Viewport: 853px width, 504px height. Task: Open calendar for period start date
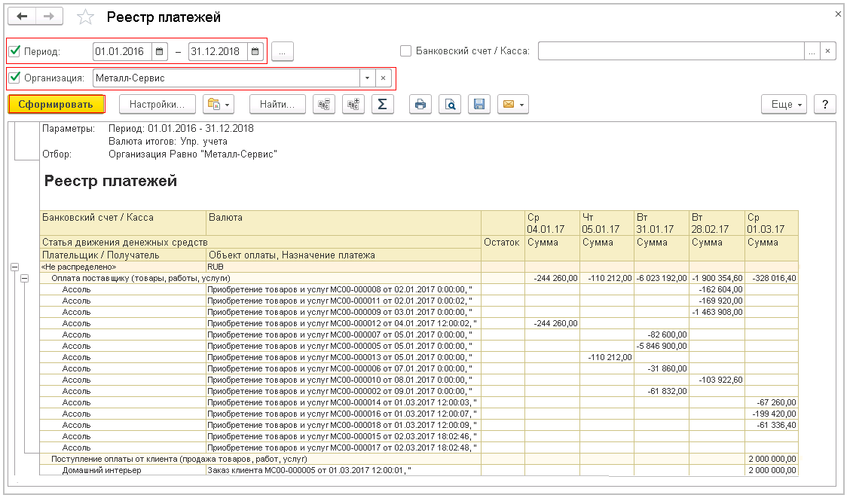(161, 51)
